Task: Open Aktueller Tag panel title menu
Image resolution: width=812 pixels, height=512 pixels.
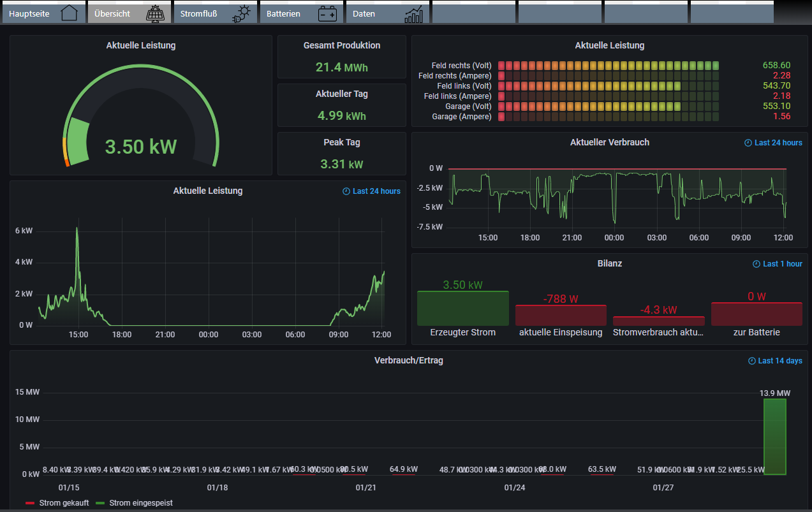Action: coord(342,94)
